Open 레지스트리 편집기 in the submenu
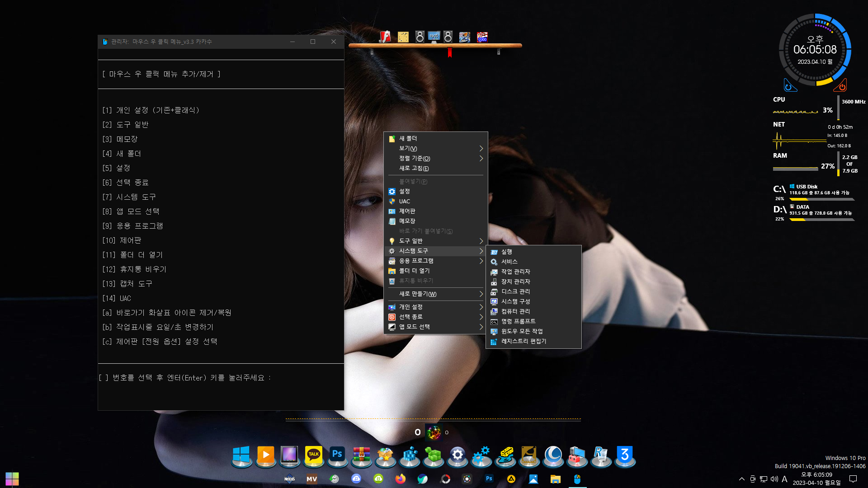 pos(533,342)
